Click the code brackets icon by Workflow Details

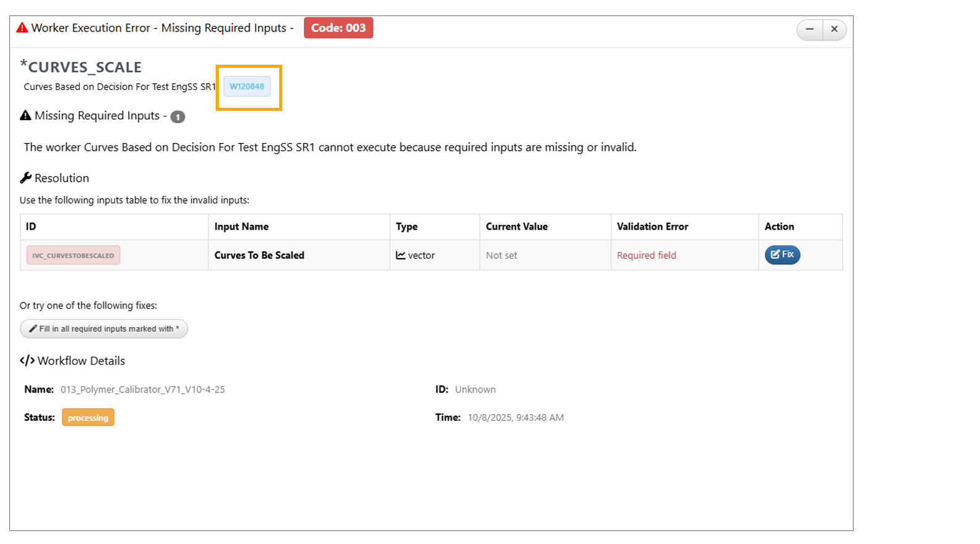tap(27, 360)
